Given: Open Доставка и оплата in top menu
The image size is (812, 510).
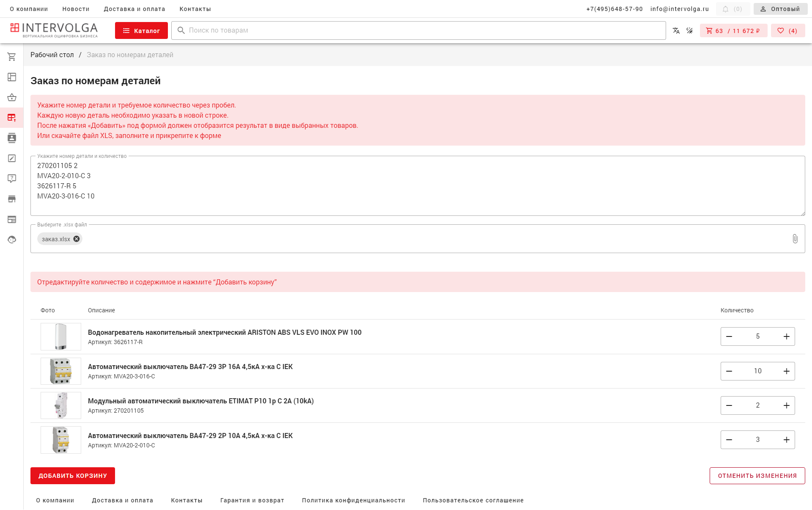Looking at the screenshot, I should click(134, 9).
